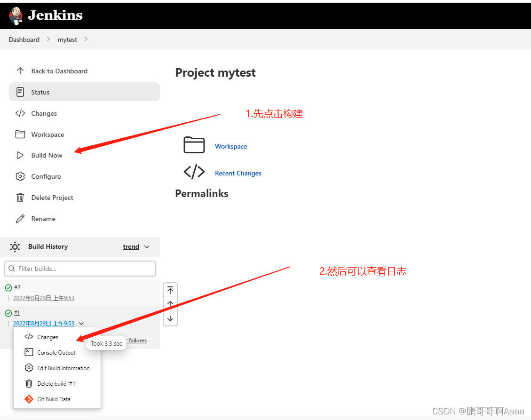Open the Dashboard breadcrumb link
Screen dimensions: 531x420
click(24, 40)
